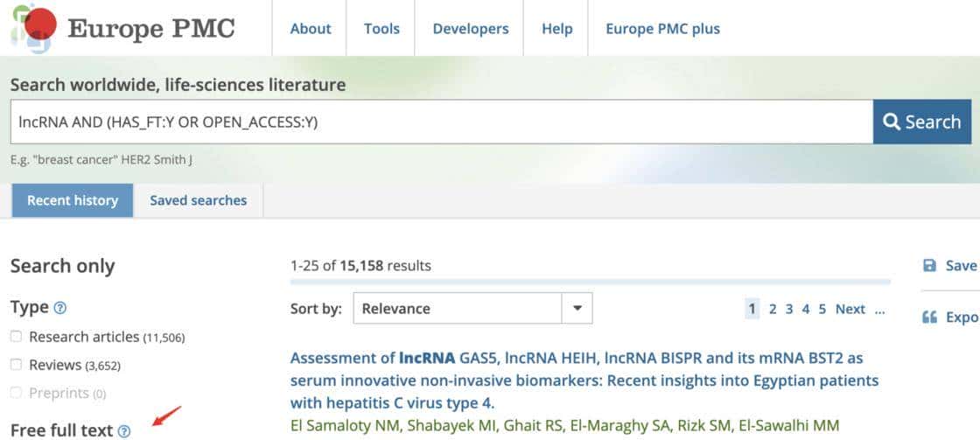Click the Save search icon
Viewport: 980px width, 440px height.
[929, 265]
